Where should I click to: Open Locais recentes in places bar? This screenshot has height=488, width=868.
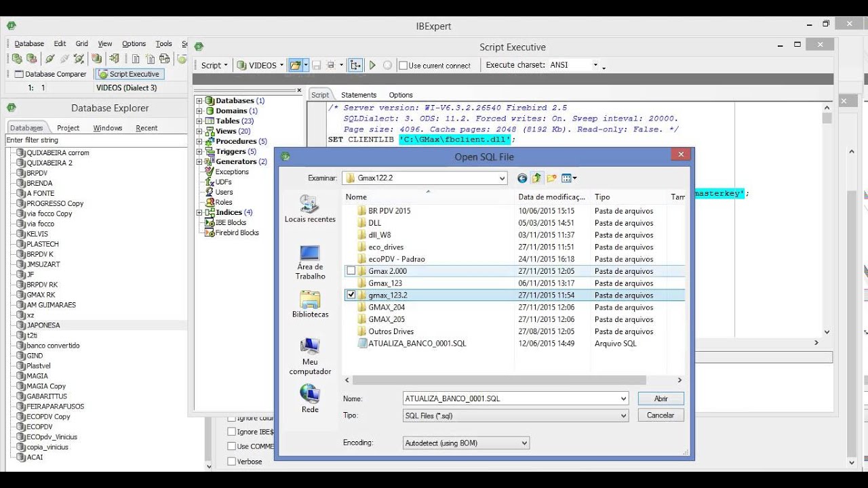coord(310,209)
